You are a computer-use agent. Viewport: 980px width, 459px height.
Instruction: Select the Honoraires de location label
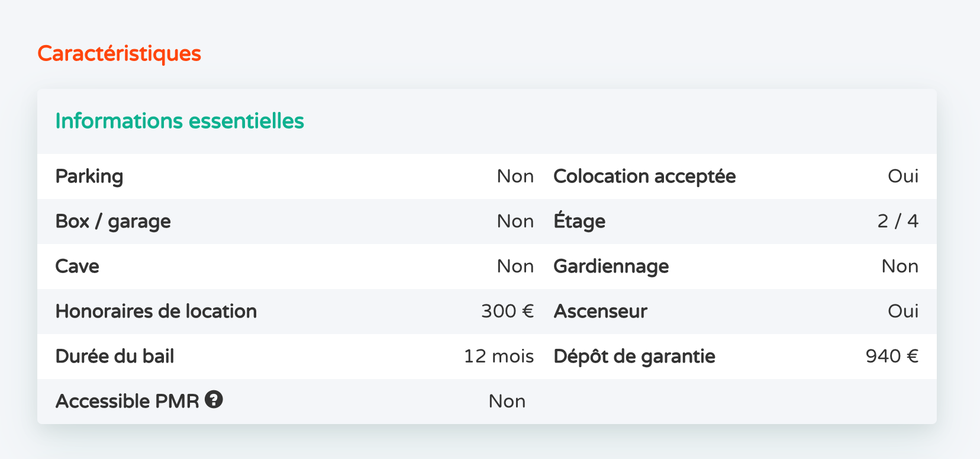coord(156,312)
